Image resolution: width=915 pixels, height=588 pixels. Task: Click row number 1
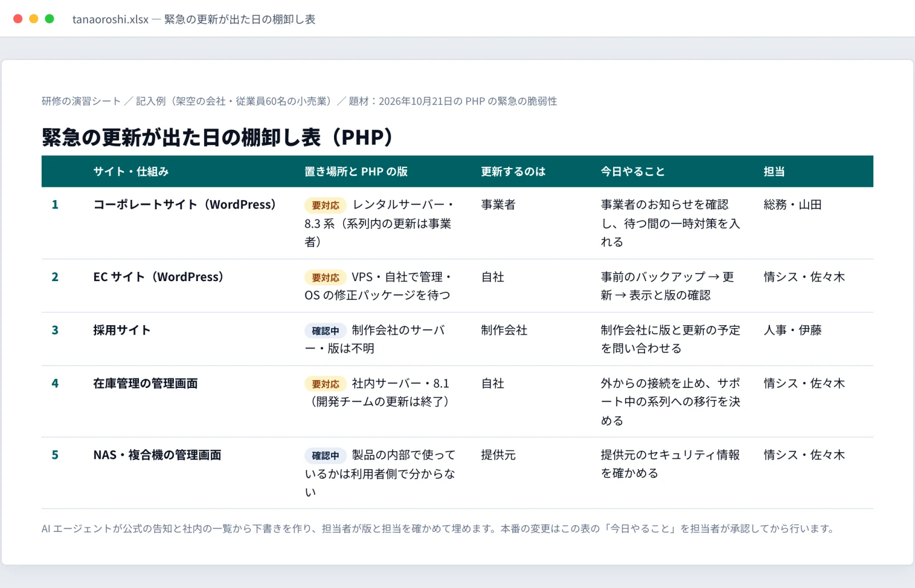55,205
